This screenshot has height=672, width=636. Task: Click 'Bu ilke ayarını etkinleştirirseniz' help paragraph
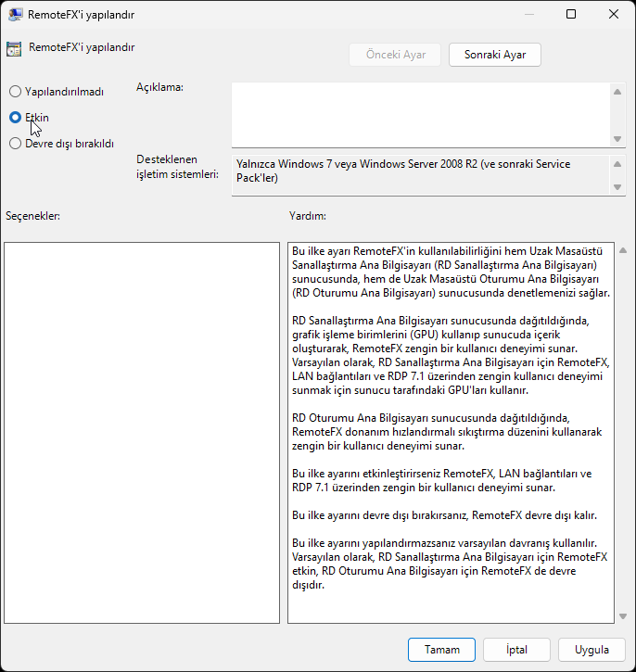(x=442, y=480)
